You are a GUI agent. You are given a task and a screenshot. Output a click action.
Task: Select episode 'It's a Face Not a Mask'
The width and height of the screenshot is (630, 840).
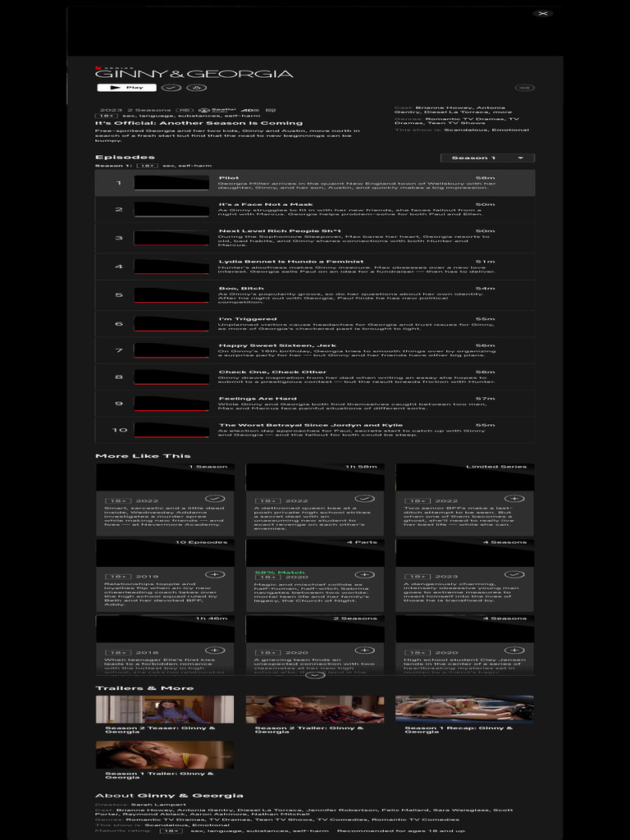[x=315, y=209]
